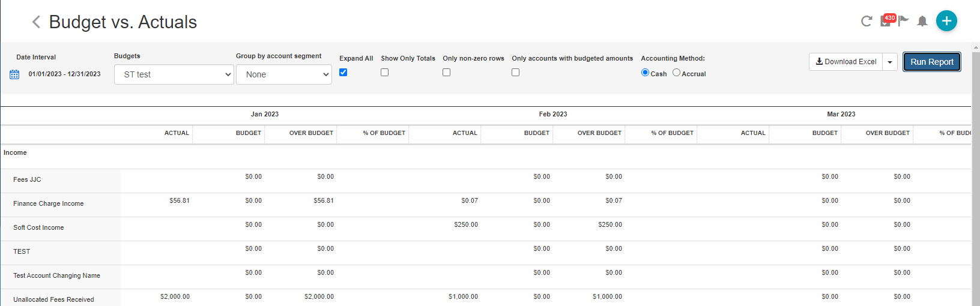Open the Group by account segment dropdown
The image size is (980, 306).
284,74
